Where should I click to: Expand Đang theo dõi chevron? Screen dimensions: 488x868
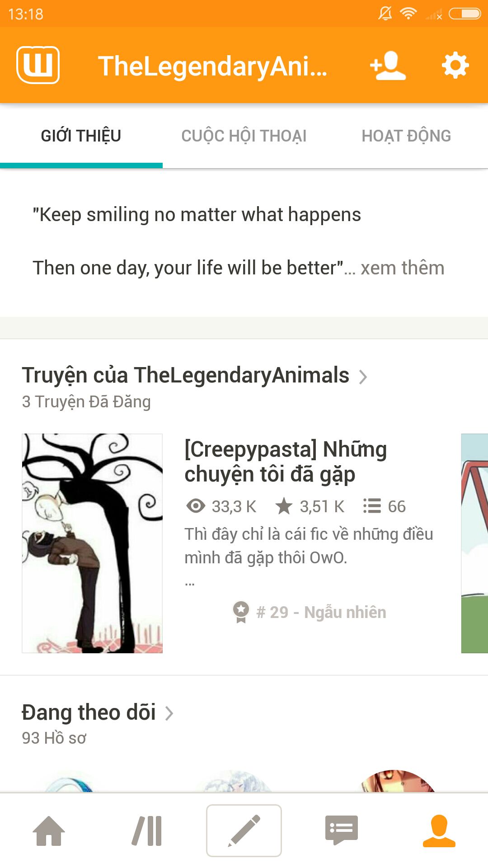[x=169, y=713]
